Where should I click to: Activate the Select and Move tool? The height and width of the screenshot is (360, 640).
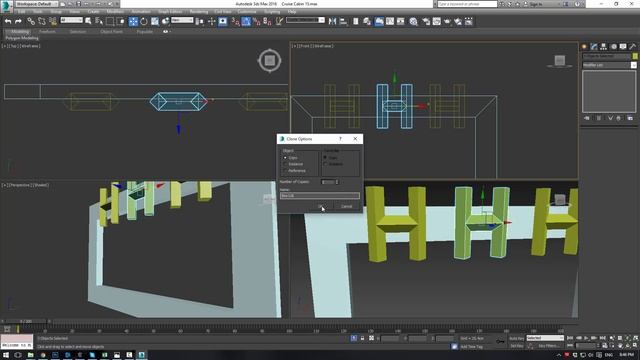[133, 21]
